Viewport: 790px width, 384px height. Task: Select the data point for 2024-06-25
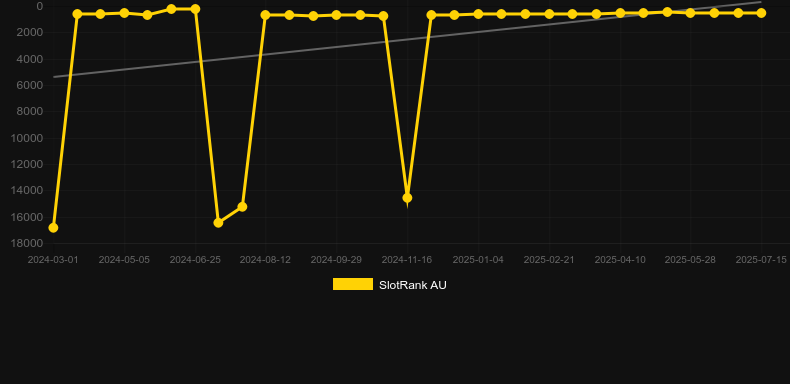point(195,9)
